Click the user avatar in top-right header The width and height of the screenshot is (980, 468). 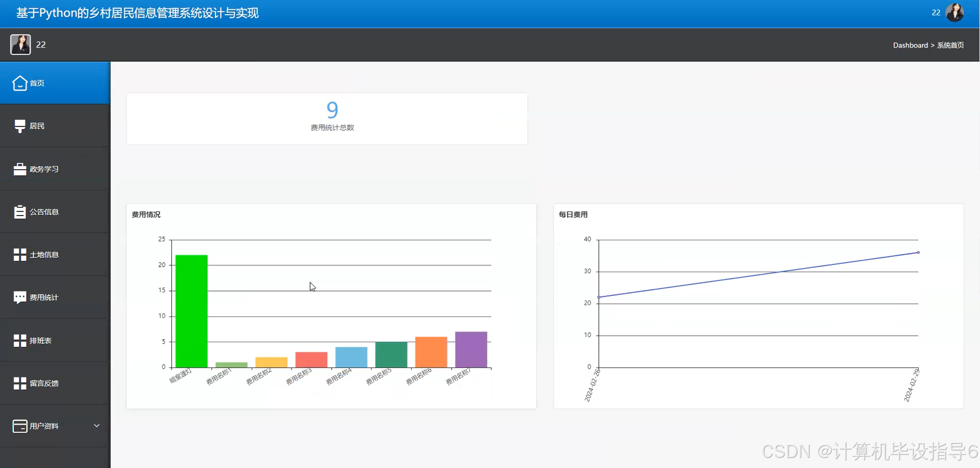pos(955,13)
